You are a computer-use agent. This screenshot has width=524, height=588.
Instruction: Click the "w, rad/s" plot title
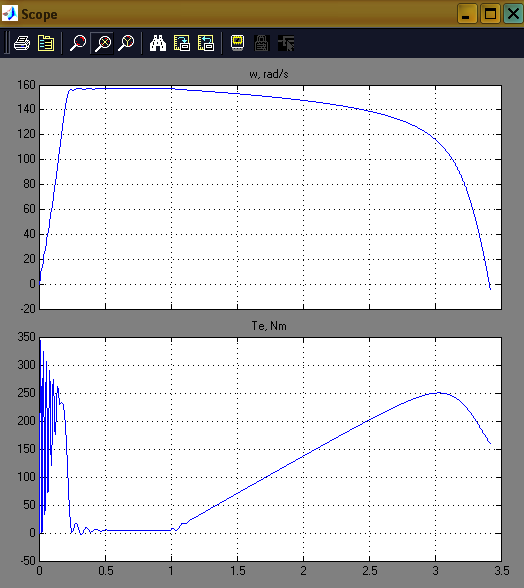coord(269,74)
